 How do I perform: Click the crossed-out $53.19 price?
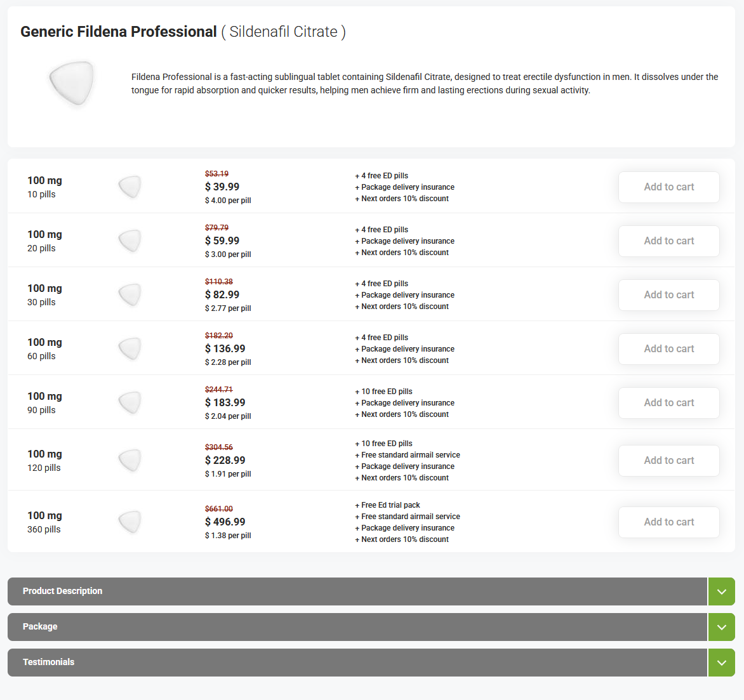point(217,174)
